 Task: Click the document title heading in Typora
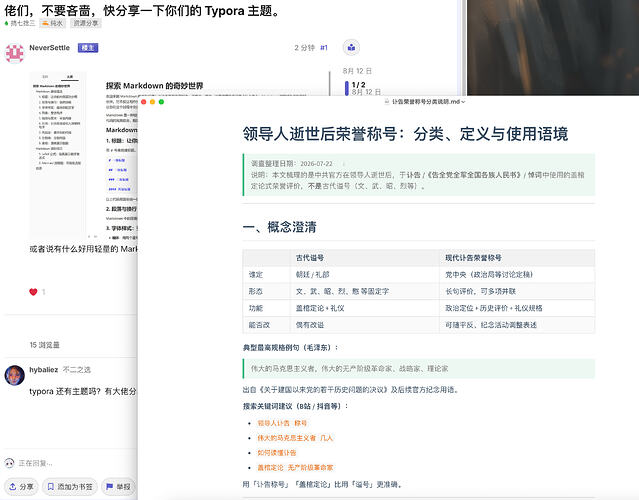[405, 134]
